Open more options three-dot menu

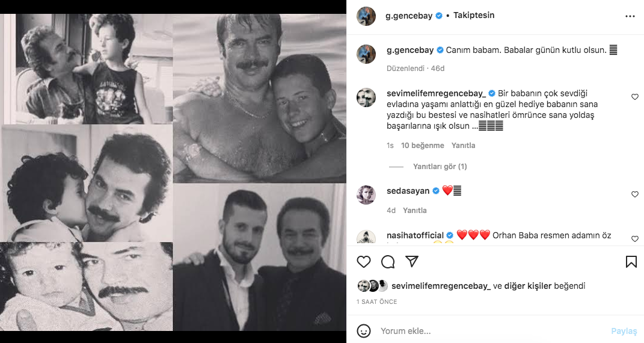click(630, 16)
